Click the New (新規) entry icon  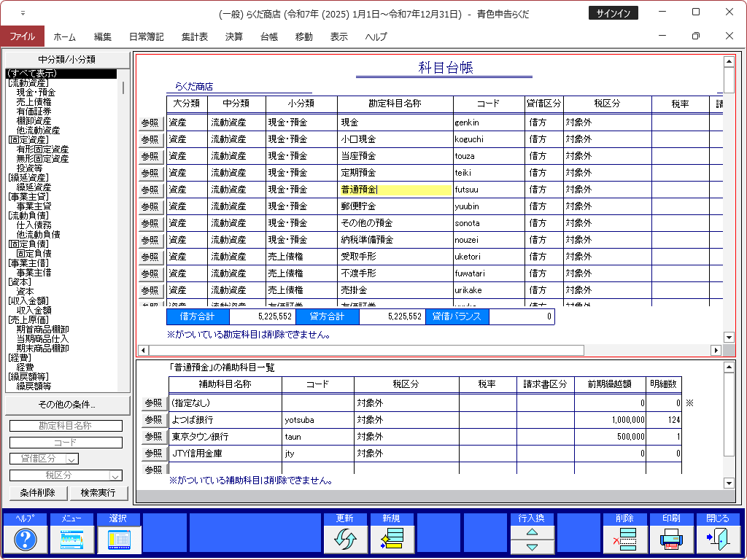pyautogui.click(x=392, y=540)
